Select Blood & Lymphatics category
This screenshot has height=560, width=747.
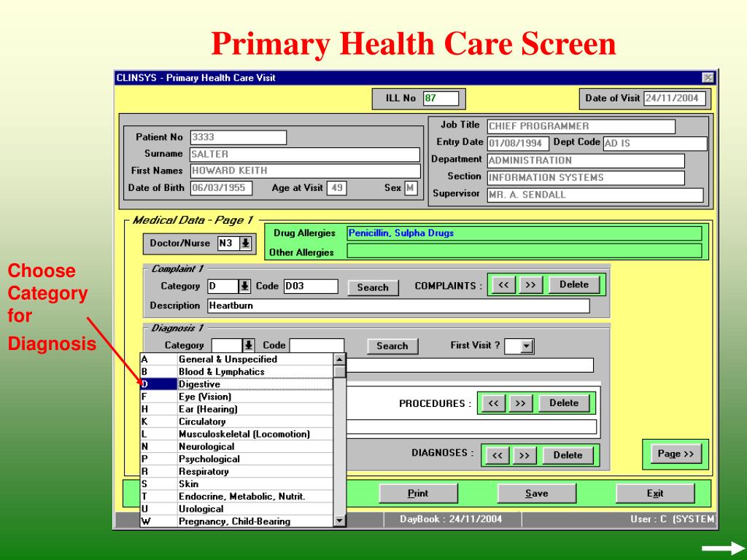[237, 372]
